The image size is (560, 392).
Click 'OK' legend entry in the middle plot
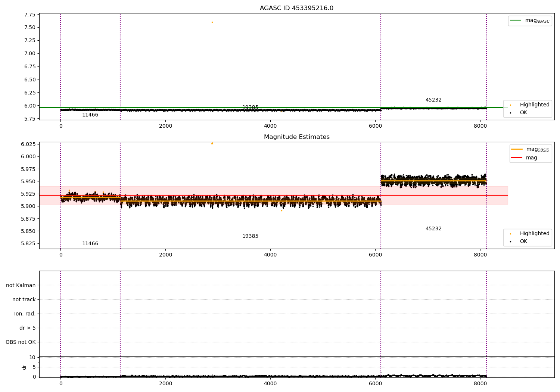click(517, 242)
